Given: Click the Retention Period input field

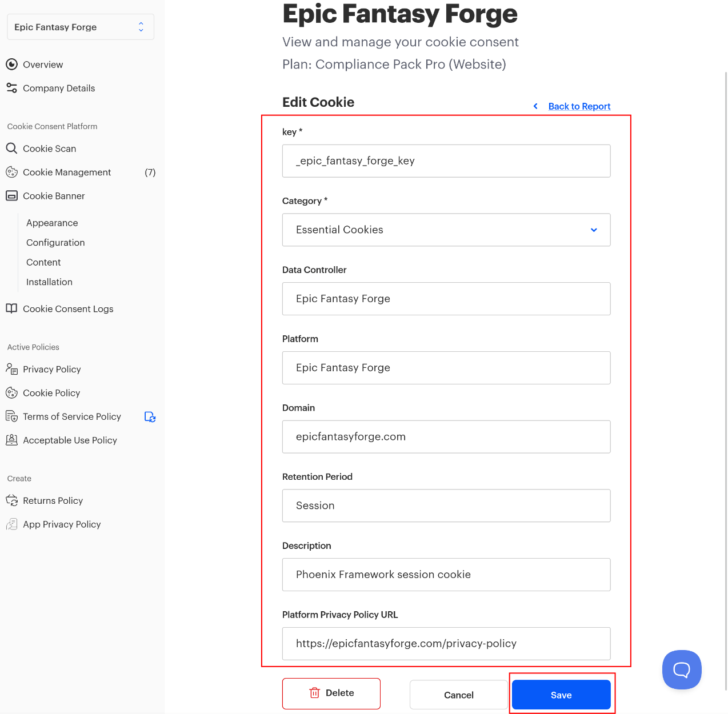Looking at the screenshot, I should click(446, 506).
